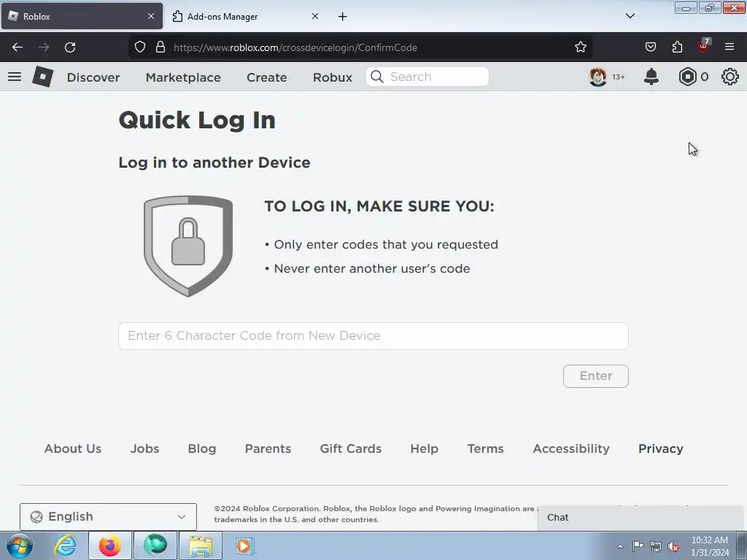
Task: Follow the Privacy footer link
Action: coord(661,448)
